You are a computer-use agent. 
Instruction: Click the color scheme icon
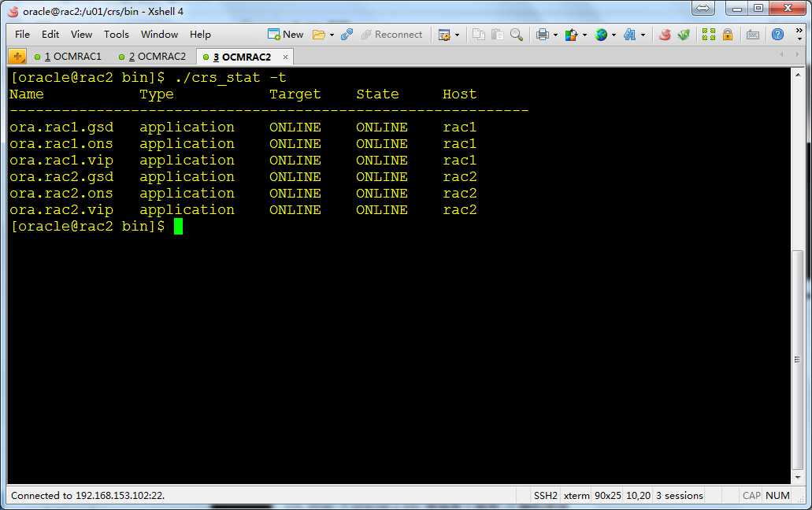click(571, 35)
